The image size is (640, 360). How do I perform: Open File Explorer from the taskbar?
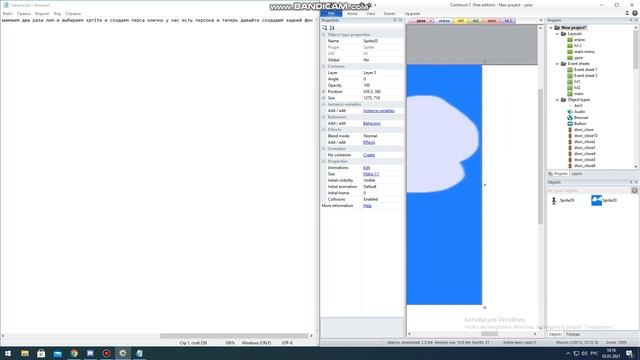25,353
